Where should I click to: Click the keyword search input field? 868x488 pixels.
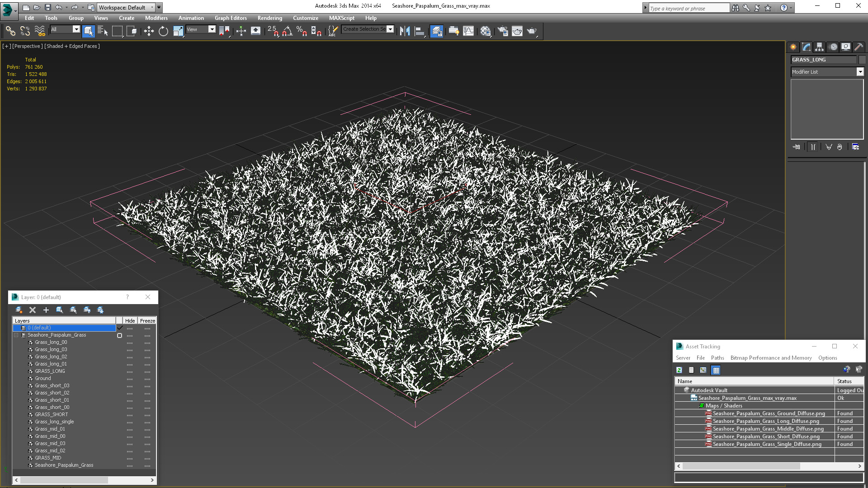(x=689, y=8)
